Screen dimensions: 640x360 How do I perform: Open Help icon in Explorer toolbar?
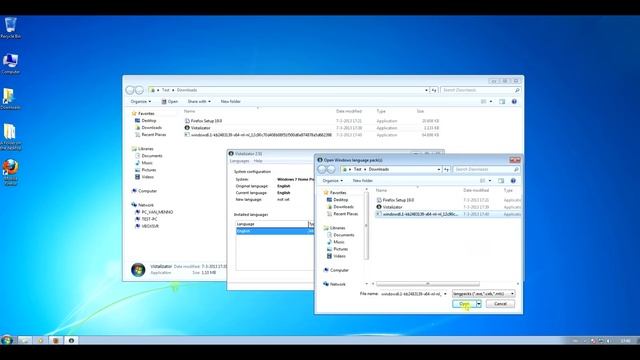point(514,102)
